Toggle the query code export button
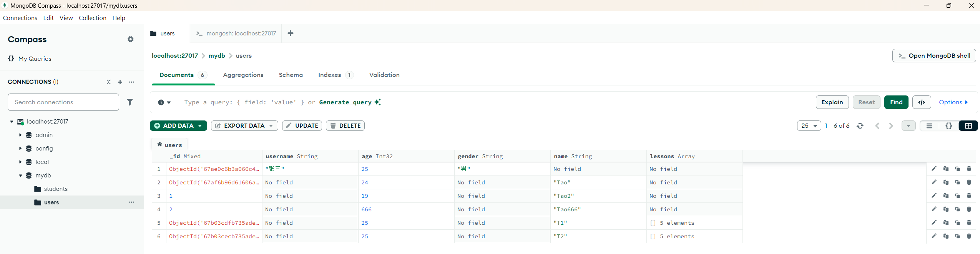980x254 pixels. [921, 102]
